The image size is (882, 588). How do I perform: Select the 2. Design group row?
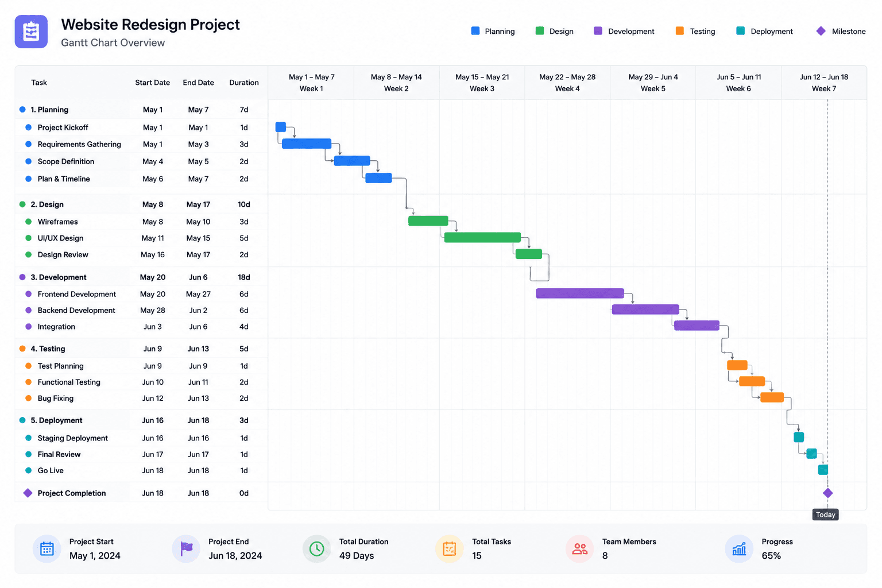141,204
